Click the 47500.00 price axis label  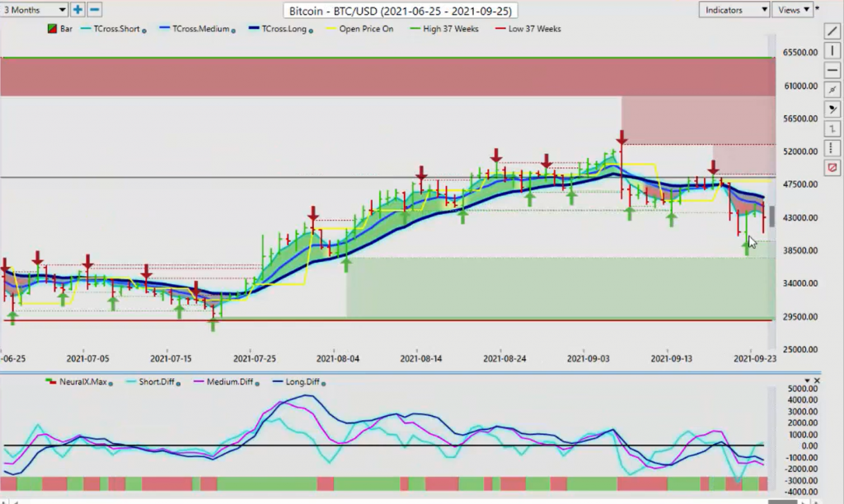tap(800, 184)
